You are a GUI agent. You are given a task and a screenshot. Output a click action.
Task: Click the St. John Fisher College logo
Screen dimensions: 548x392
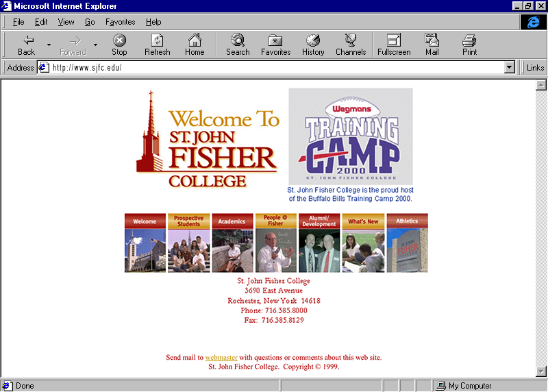208,140
